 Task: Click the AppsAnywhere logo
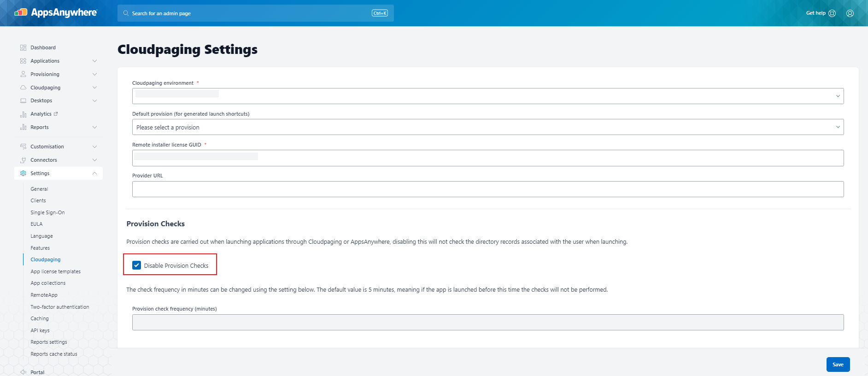click(56, 13)
